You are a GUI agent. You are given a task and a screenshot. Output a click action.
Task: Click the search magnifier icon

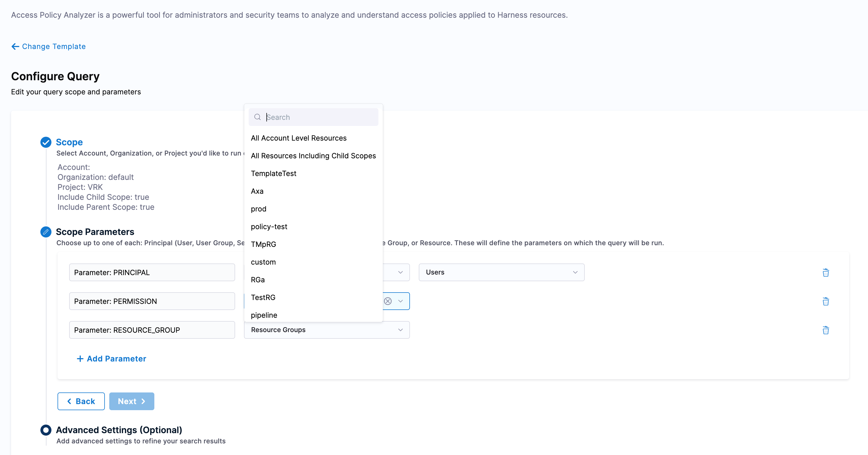pyautogui.click(x=258, y=117)
